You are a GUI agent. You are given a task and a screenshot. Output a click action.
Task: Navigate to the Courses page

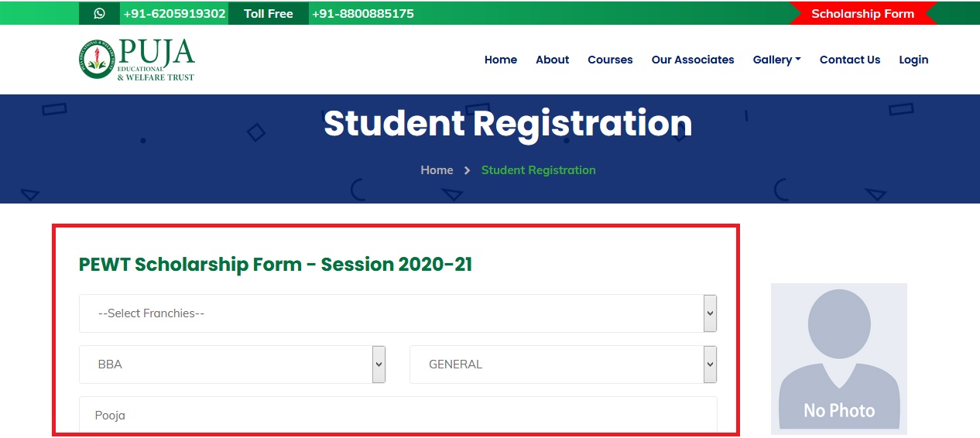tap(610, 60)
